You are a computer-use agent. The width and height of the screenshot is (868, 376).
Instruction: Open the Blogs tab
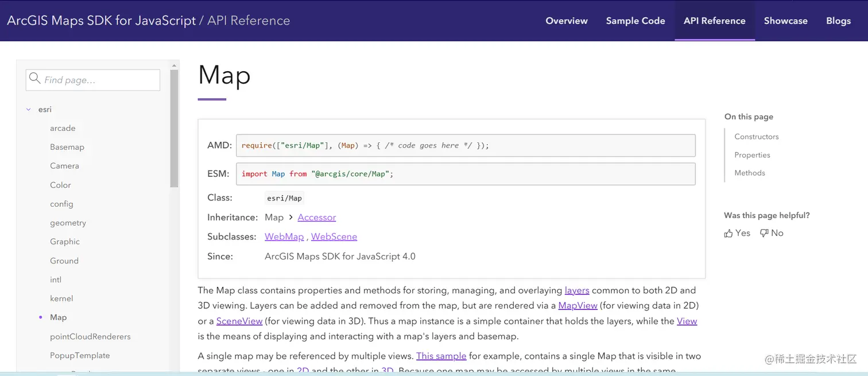click(838, 21)
